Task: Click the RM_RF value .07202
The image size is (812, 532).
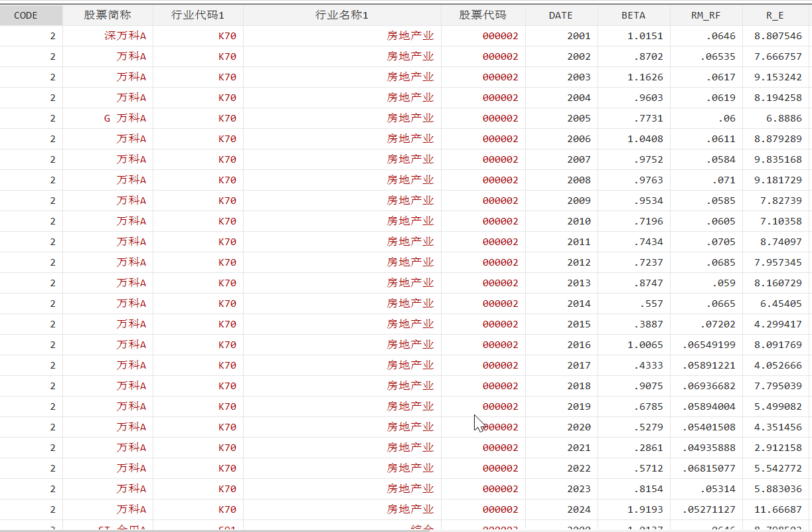Action: coord(706,324)
